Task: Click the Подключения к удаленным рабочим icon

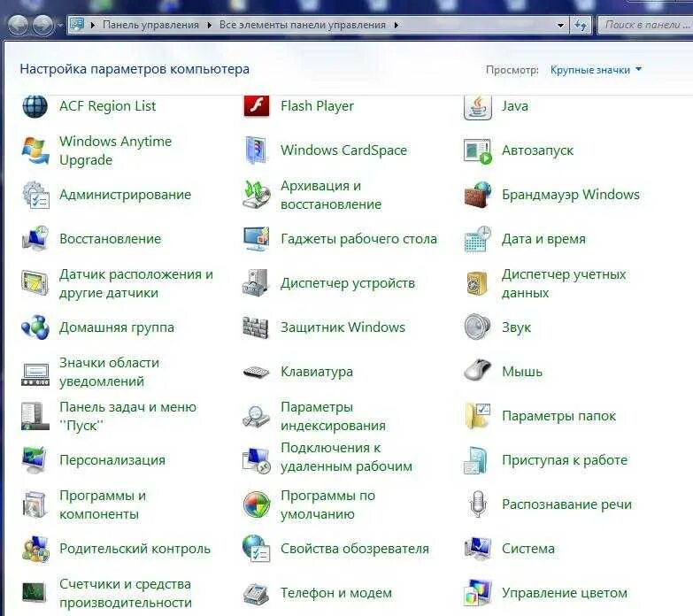Action: click(257, 460)
